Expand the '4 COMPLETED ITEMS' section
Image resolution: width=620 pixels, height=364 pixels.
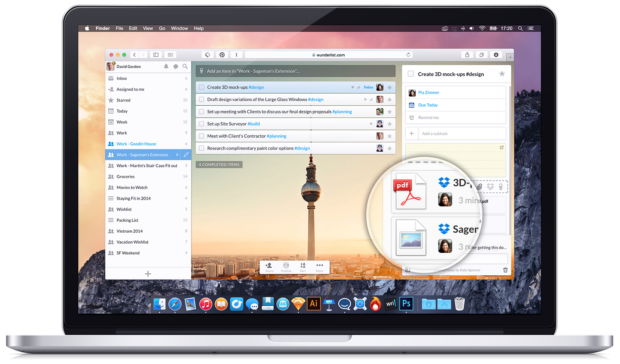tap(219, 165)
